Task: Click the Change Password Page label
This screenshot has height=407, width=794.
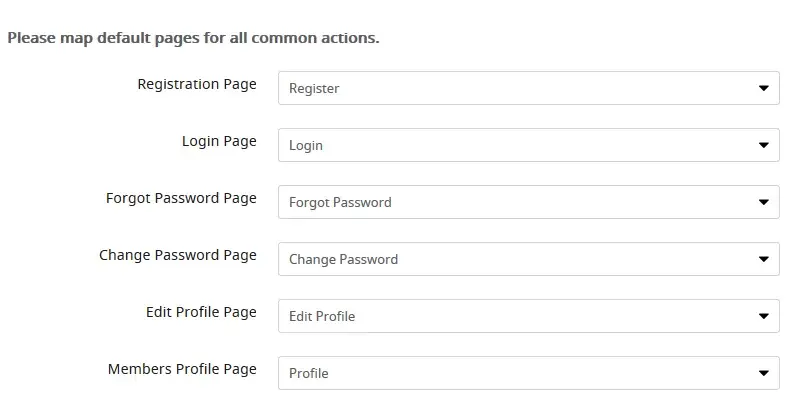Action: click(178, 255)
